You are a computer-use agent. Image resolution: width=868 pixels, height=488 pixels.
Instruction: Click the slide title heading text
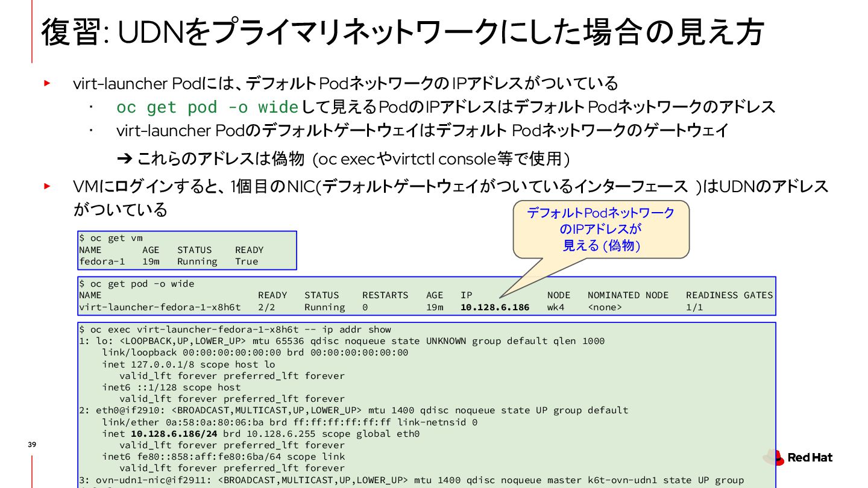[403, 32]
